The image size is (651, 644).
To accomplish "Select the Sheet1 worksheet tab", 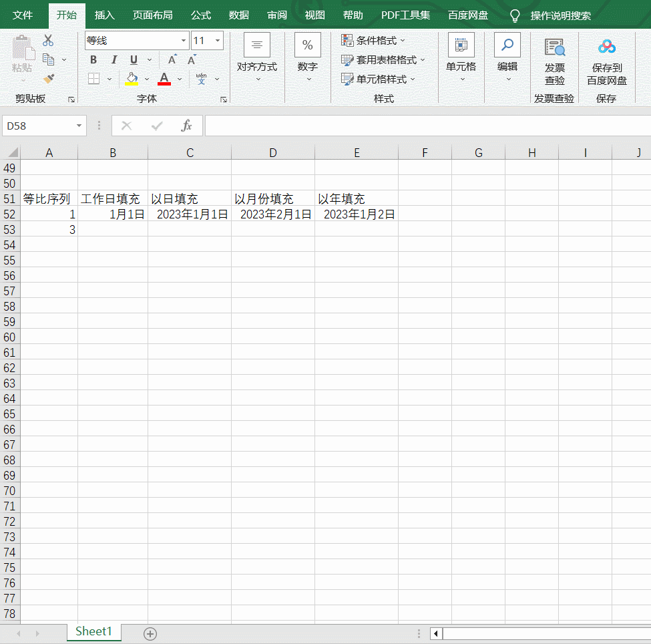I will tap(94, 631).
